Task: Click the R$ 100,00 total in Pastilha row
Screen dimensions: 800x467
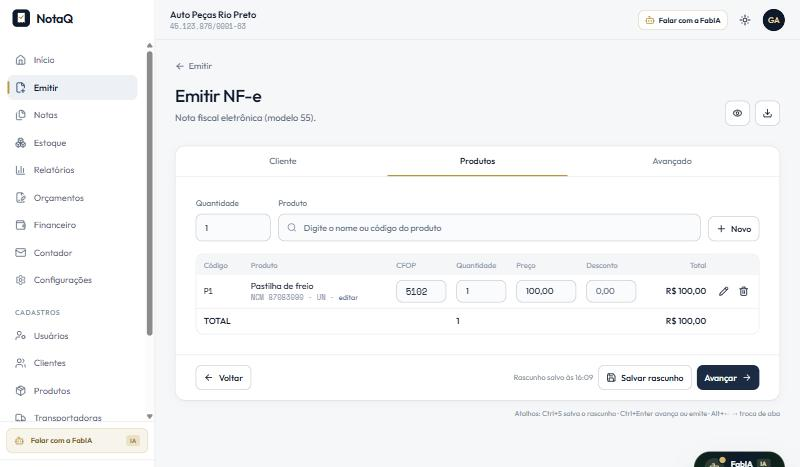Action: [686, 291]
